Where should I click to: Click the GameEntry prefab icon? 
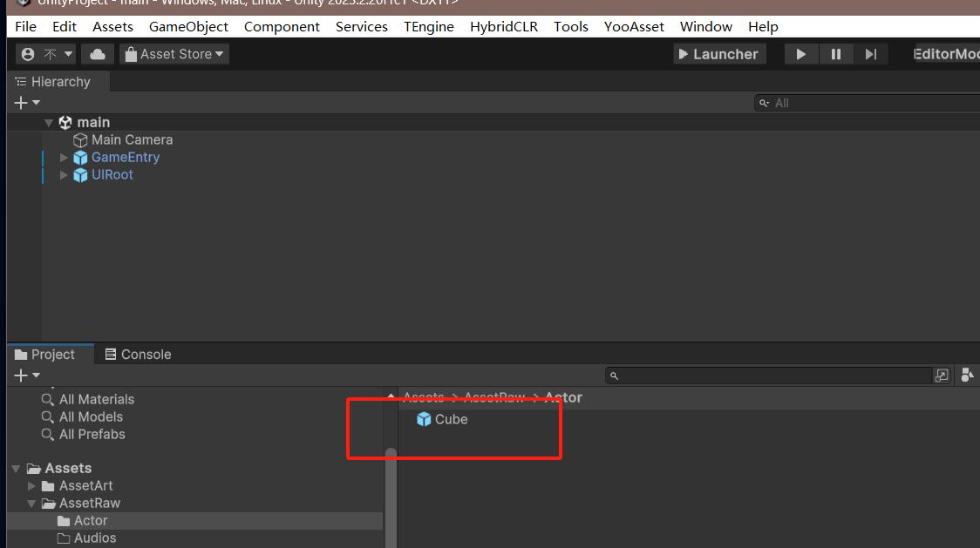[80, 158]
